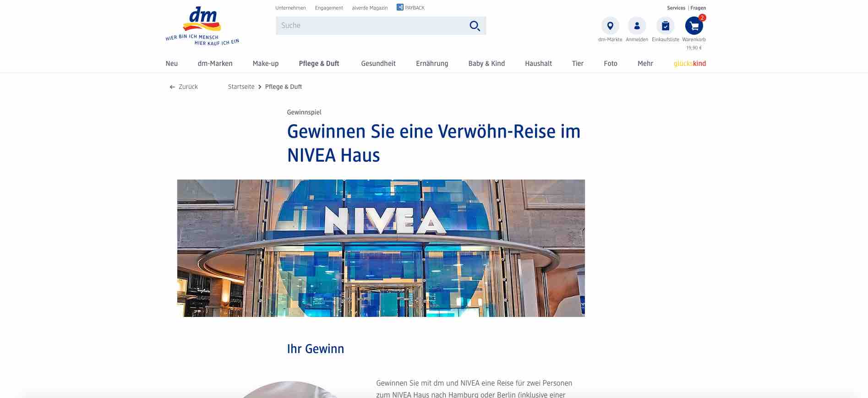Open the dm logo homepage
The width and height of the screenshot is (868, 398).
pos(202,26)
